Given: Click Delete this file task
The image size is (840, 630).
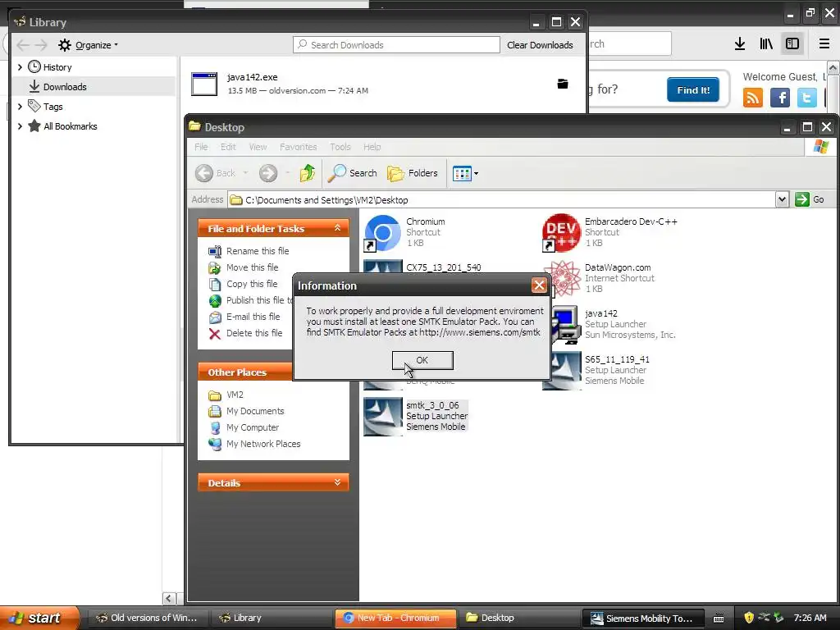Looking at the screenshot, I should 254,333.
